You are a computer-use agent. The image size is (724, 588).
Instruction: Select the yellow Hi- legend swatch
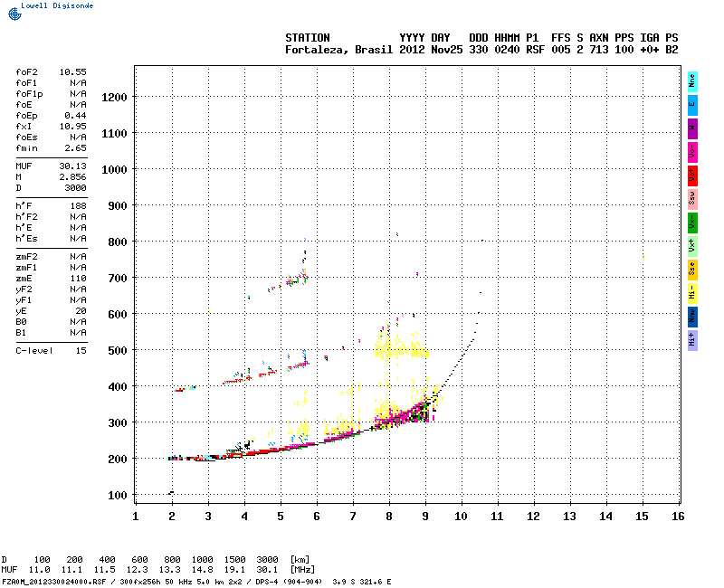click(692, 293)
